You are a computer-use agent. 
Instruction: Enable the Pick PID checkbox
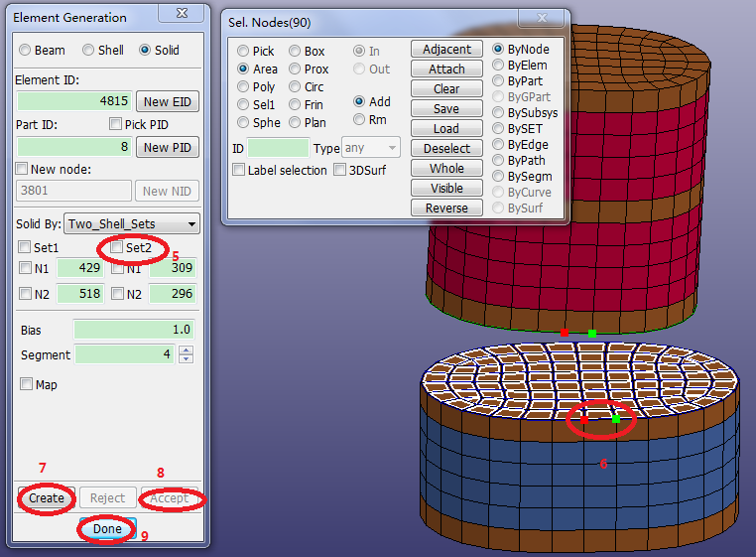click(116, 124)
